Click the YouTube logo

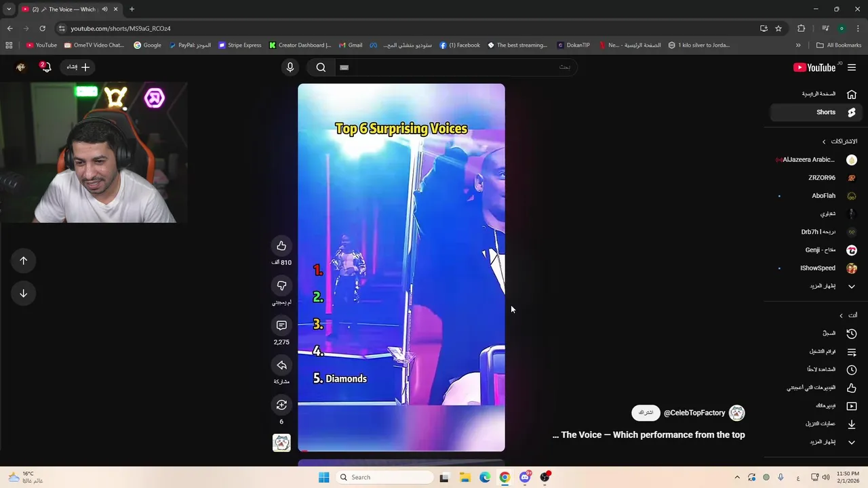(x=814, y=67)
